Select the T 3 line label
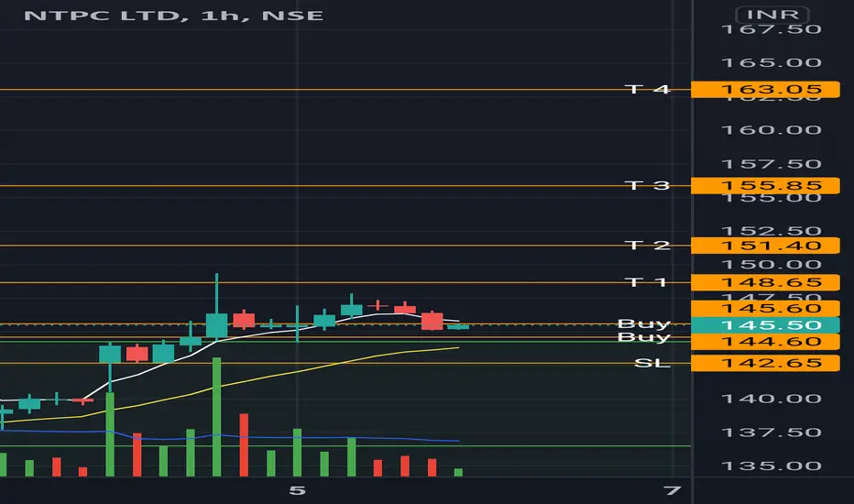The width and height of the screenshot is (854, 504). tap(647, 185)
